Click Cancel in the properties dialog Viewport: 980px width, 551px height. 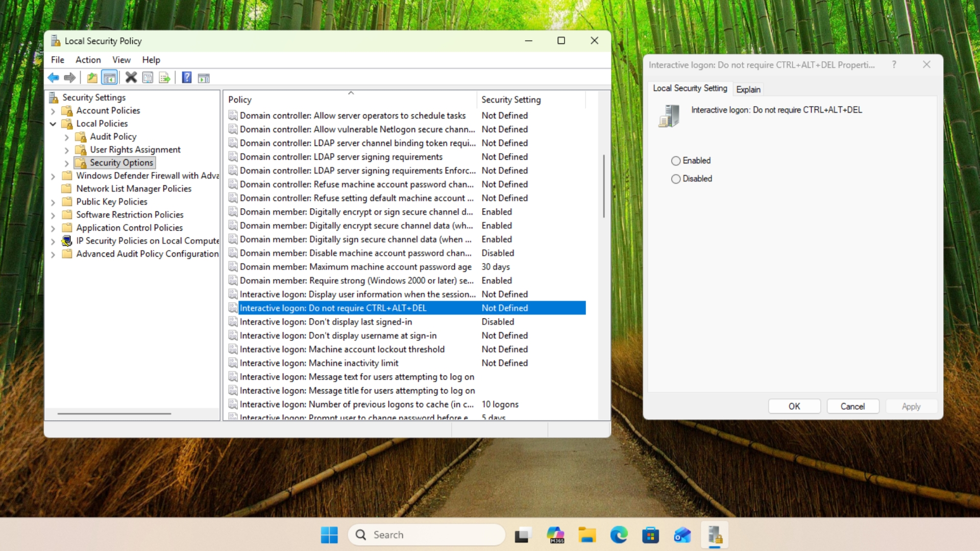coord(852,407)
